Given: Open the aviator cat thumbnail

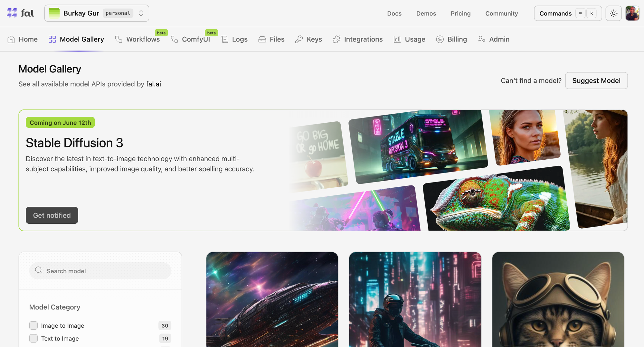Looking at the screenshot, I should (x=558, y=299).
